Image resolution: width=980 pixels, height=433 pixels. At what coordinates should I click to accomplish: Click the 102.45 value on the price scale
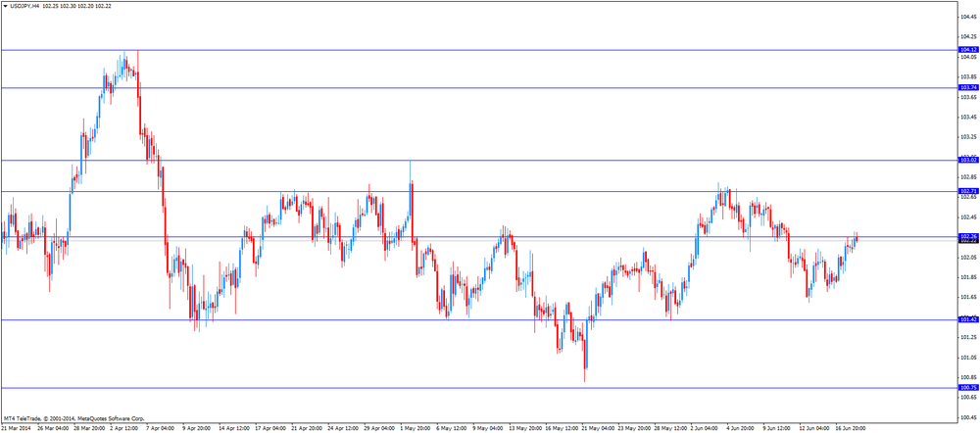(968, 216)
